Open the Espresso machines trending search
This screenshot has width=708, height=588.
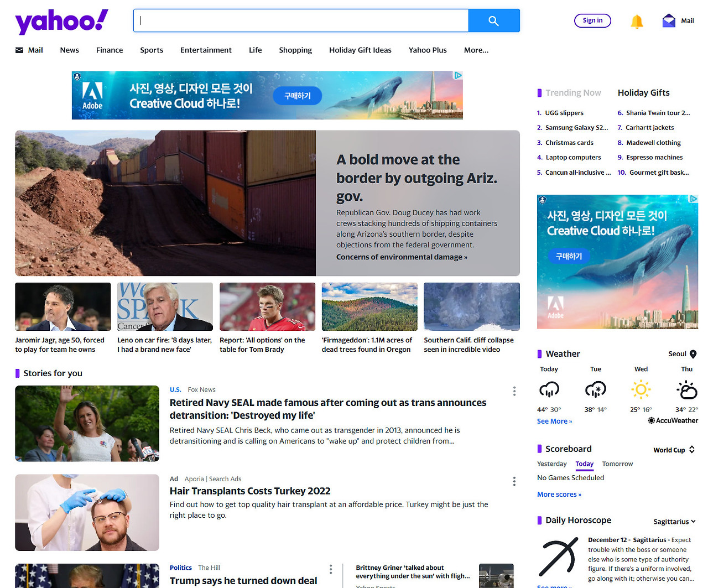pyautogui.click(x=654, y=158)
